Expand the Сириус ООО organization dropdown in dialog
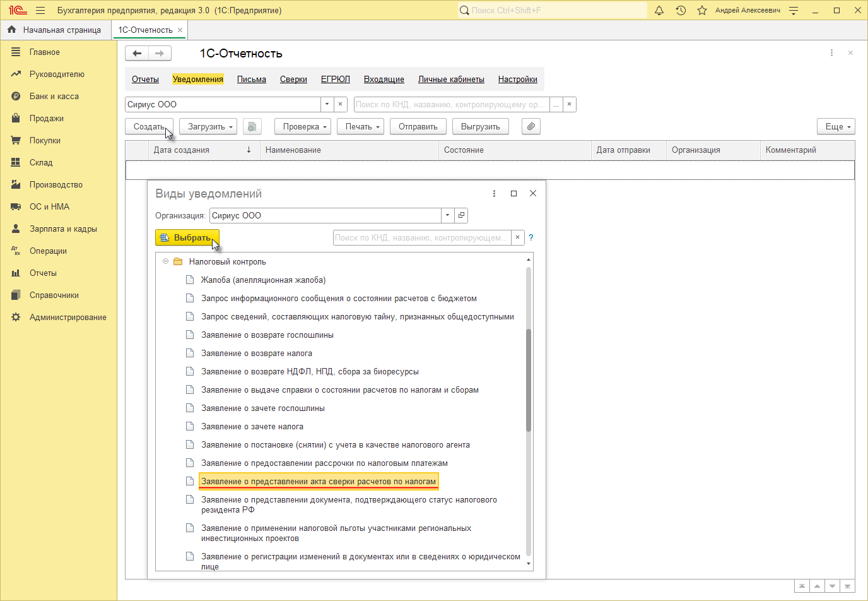The image size is (868, 601). point(447,216)
